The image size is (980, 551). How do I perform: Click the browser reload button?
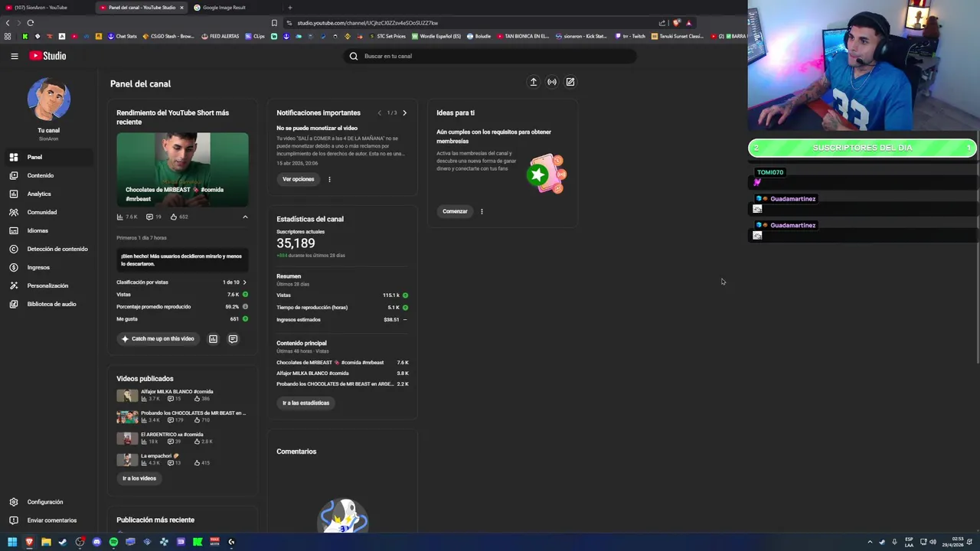(30, 23)
